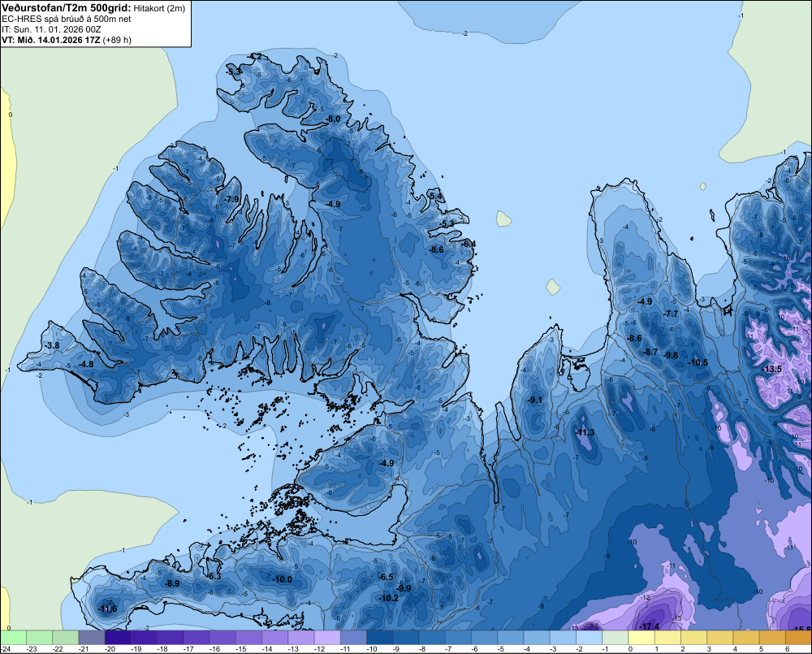Select the temperature label -9.1

(x=534, y=400)
